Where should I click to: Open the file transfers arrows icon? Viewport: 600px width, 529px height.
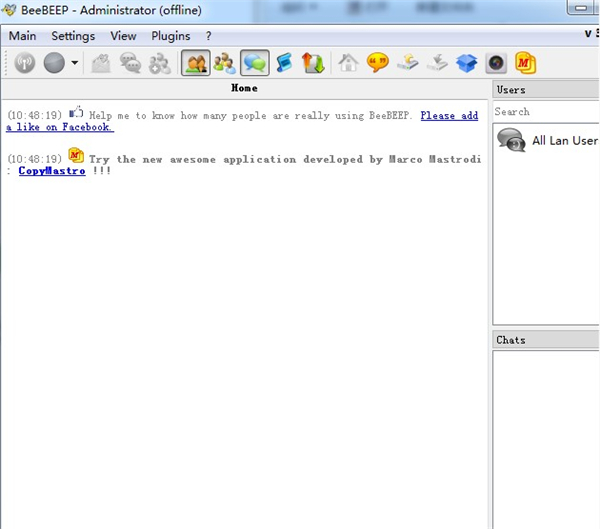pyautogui.click(x=313, y=63)
